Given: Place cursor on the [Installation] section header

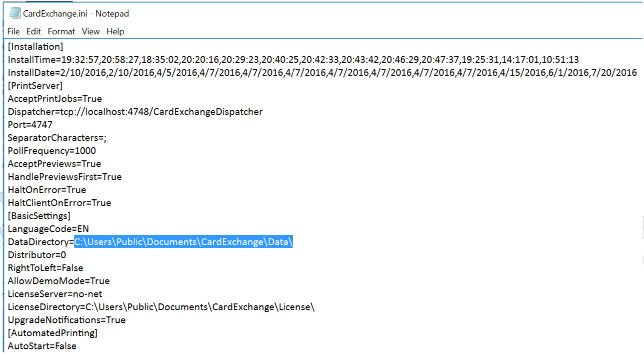Looking at the screenshot, I should pos(36,47).
